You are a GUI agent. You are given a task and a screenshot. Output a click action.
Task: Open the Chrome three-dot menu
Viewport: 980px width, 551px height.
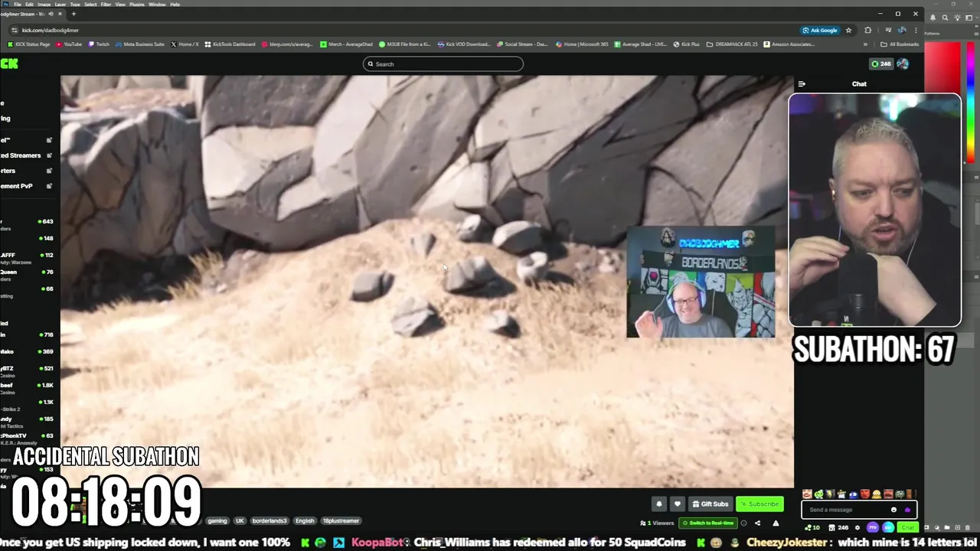(x=916, y=30)
